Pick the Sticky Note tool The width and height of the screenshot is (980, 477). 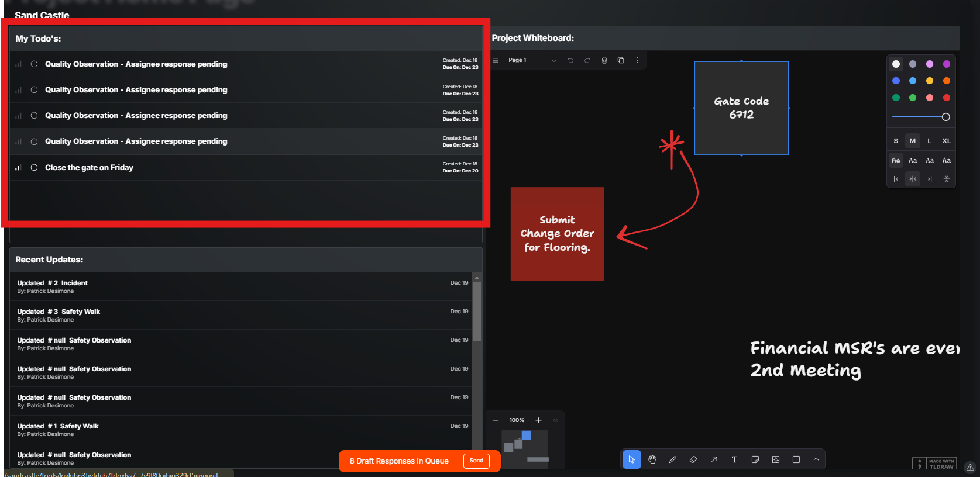(x=755, y=459)
